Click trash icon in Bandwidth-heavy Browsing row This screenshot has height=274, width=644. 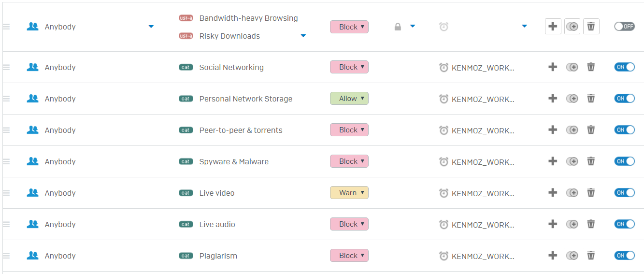(x=591, y=27)
